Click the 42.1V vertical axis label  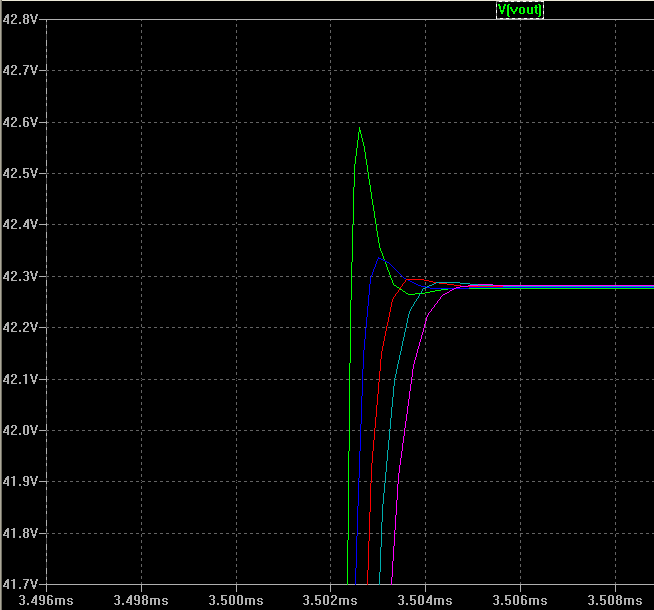(20, 379)
